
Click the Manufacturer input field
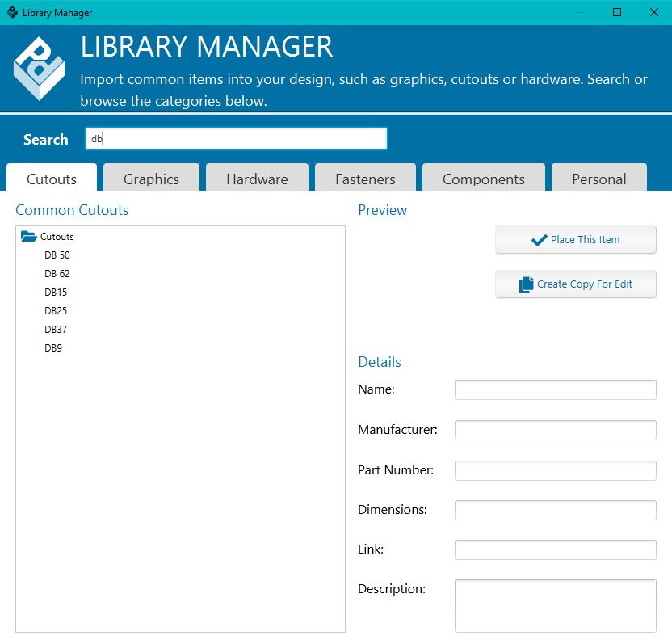(555, 429)
